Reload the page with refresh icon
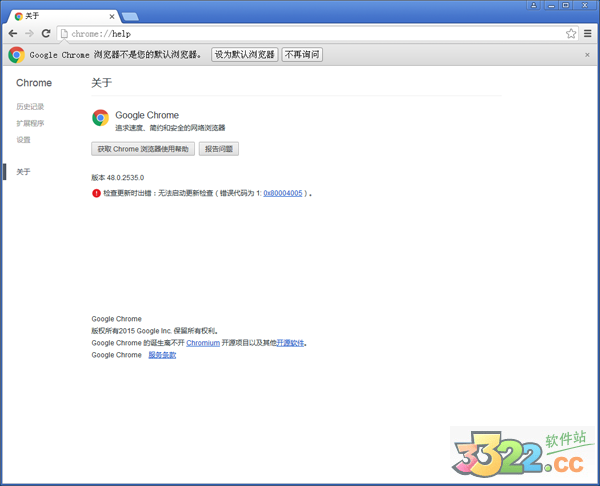This screenshot has width=600, height=486. point(46,34)
